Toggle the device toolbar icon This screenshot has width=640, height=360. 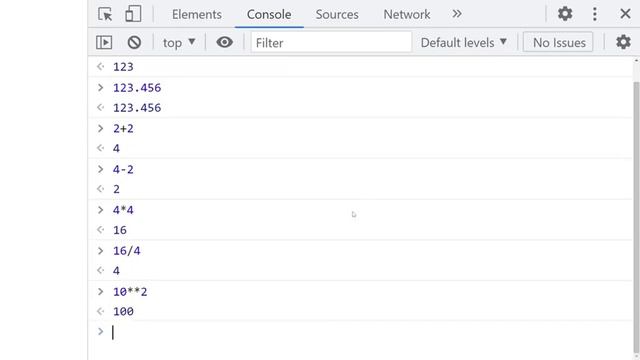tap(133, 14)
